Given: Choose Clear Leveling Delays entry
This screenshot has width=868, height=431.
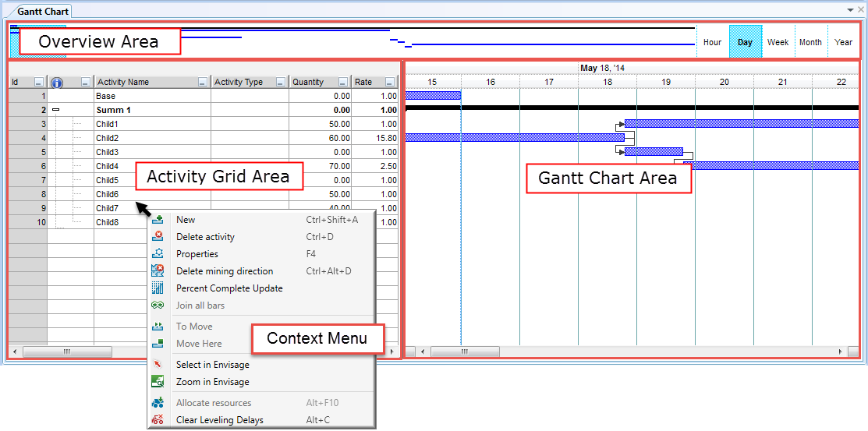Looking at the screenshot, I should coord(220,420).
